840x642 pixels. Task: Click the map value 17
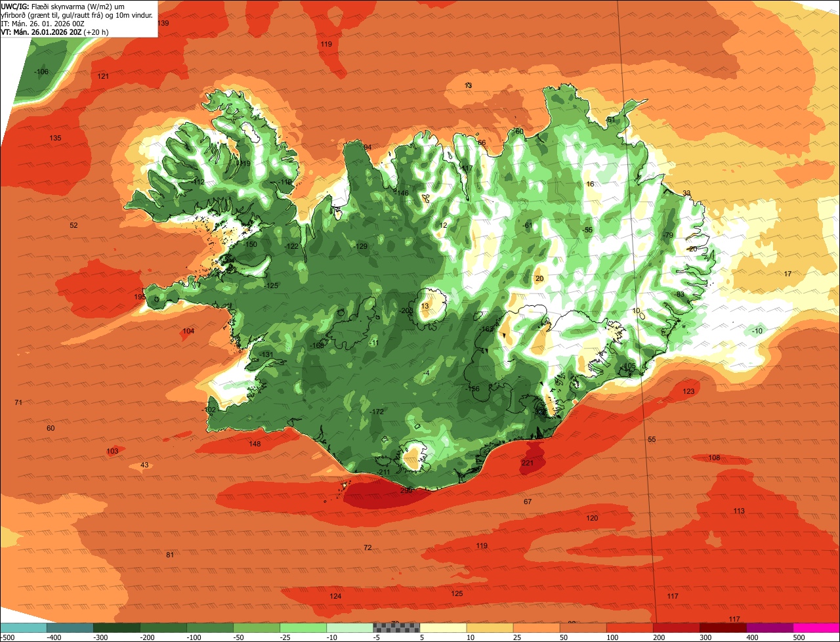coord(787,273)
